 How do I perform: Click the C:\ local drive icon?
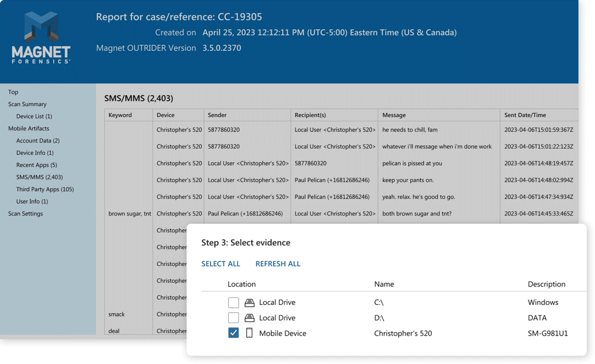click(x=249, y=303)
